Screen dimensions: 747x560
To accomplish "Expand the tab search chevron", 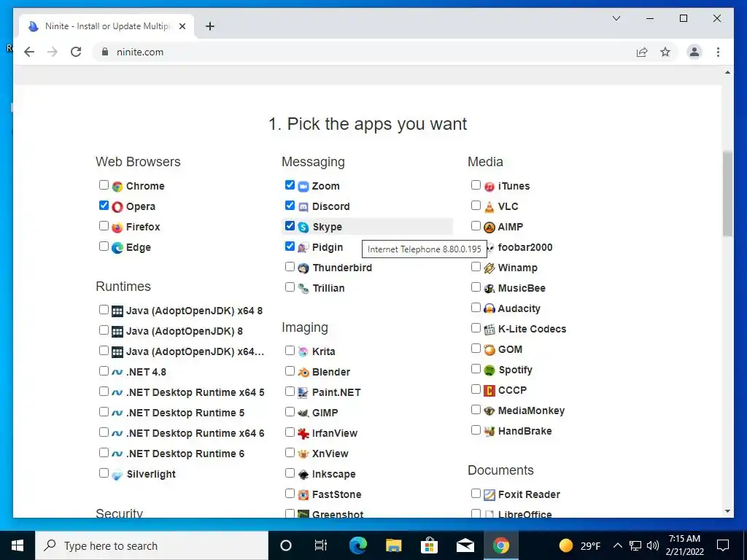I will (616, 18).
